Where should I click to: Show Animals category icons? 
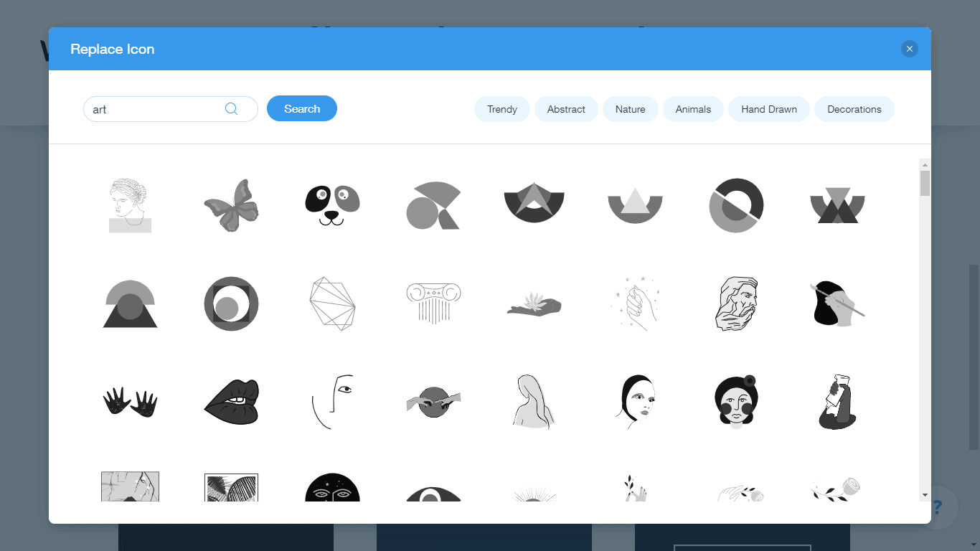[693, 109]
